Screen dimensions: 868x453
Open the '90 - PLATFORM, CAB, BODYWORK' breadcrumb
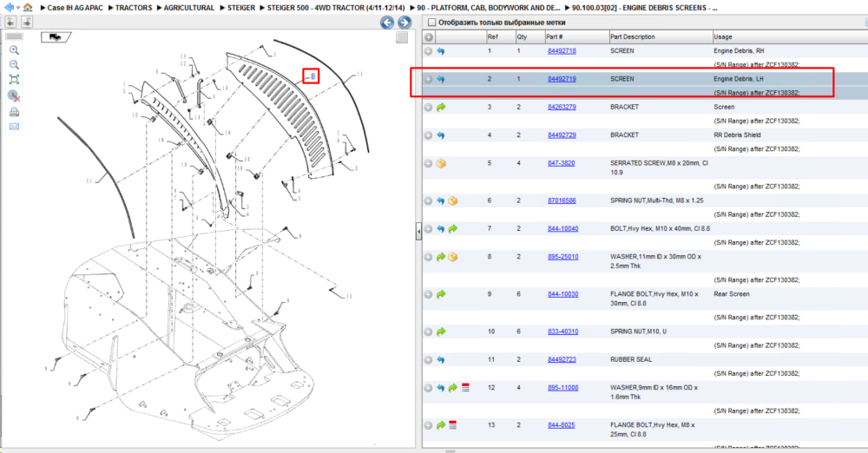pos(488,8)
